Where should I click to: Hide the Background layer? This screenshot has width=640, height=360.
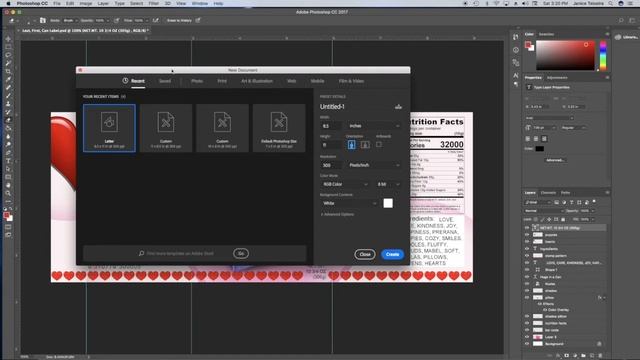[527, 344]
